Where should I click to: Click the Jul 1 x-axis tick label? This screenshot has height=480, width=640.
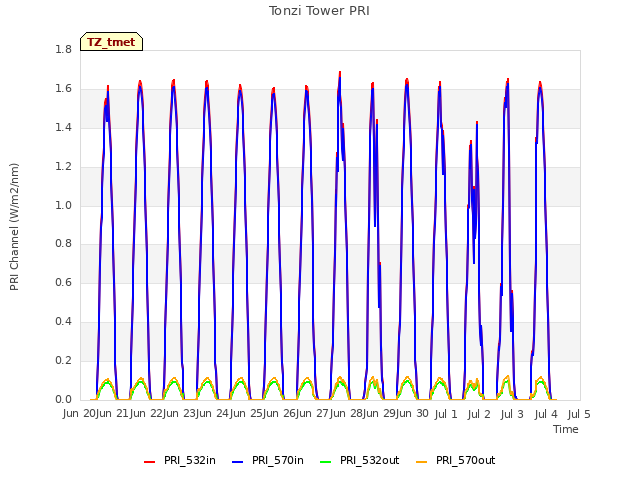[446, 414]
